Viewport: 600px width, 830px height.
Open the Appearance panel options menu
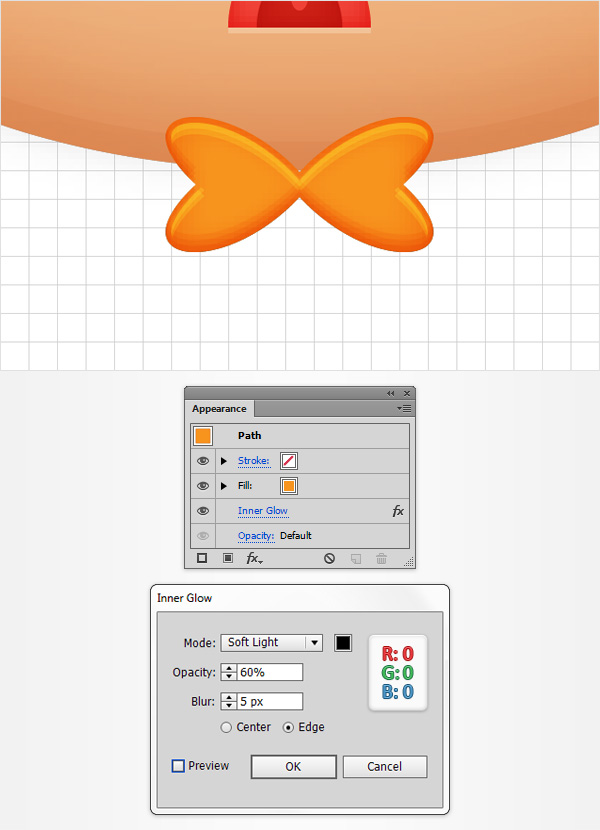point(404,409)
